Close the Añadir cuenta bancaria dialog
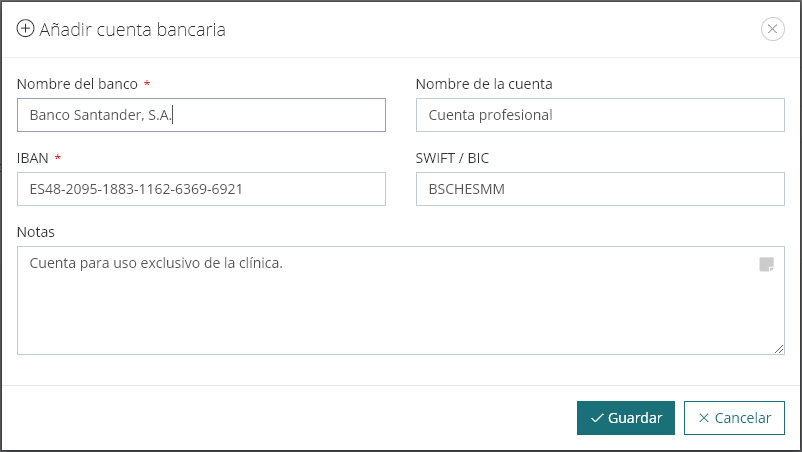802x452 pixels. [x=772, y=29]
